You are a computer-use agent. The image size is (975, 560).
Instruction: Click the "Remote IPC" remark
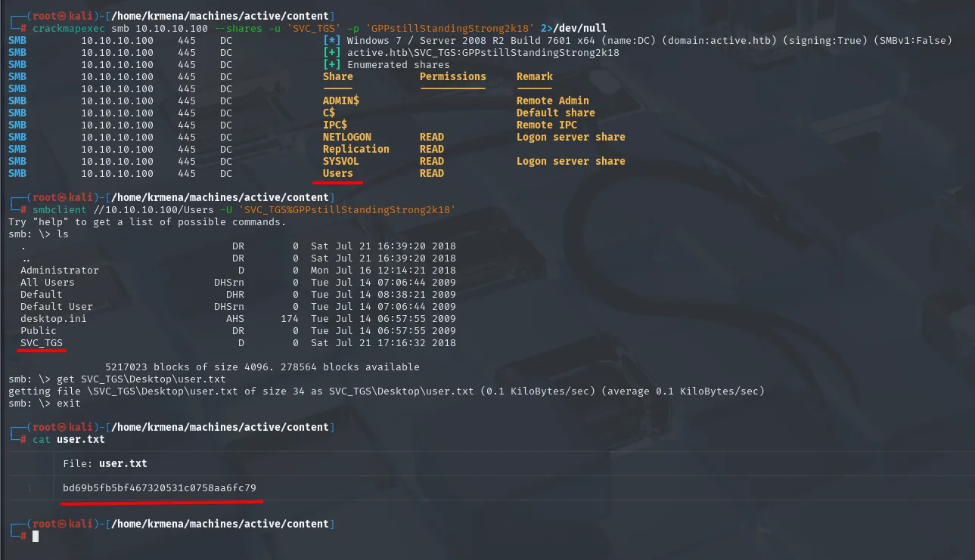point(547,125)
